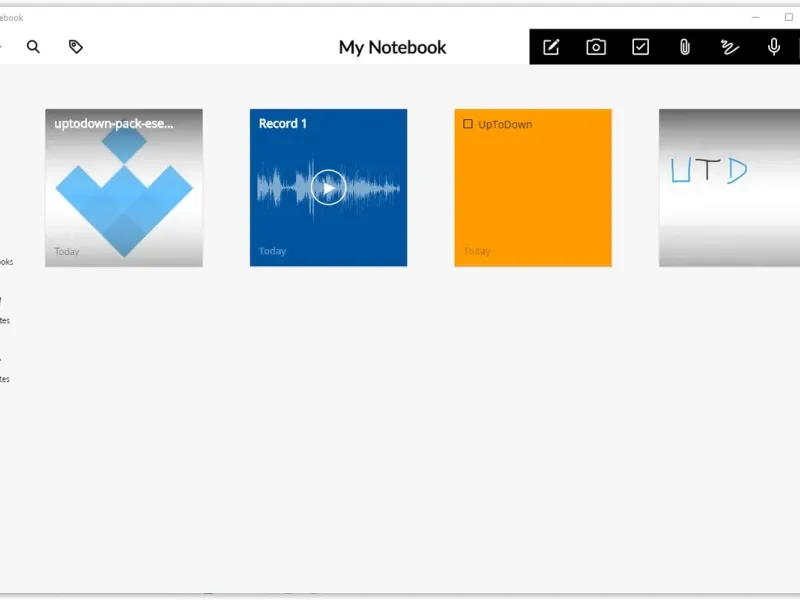
Task: Click the Today date on Record 1
Action: [x=272, y=251]
